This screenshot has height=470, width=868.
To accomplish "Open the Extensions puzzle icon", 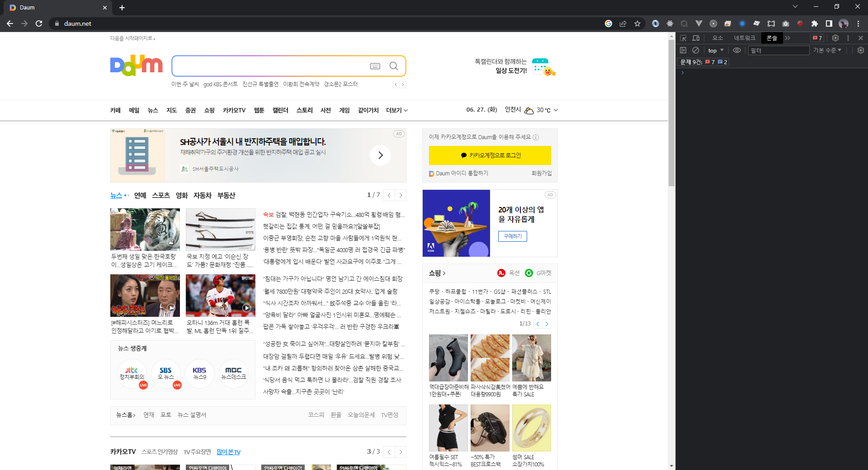I will 815,23.
